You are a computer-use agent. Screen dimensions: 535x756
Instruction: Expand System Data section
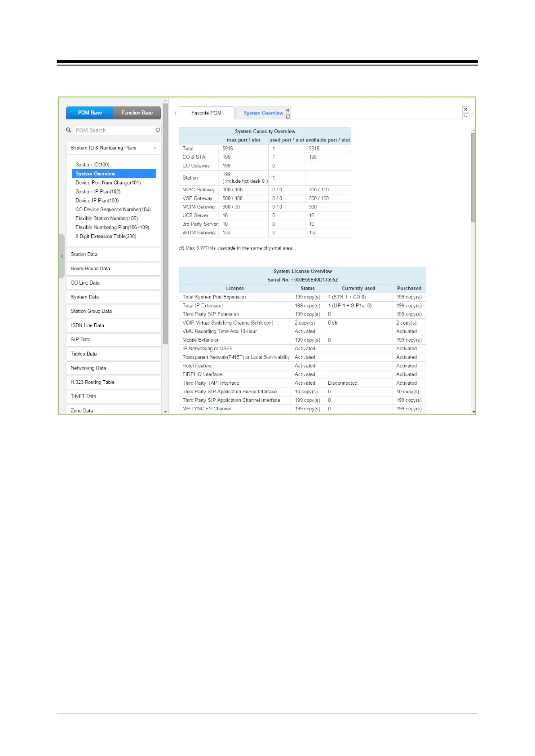pos(114,297)
